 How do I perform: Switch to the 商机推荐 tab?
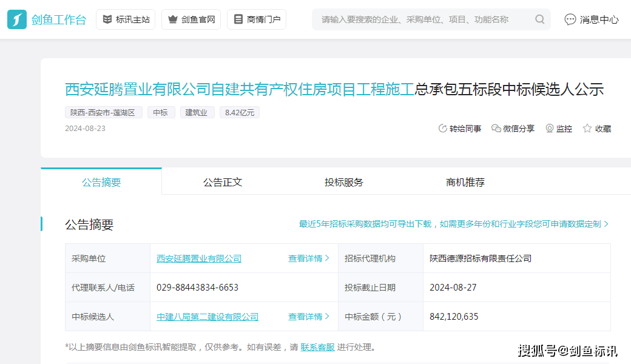click(x=465, y=182)
